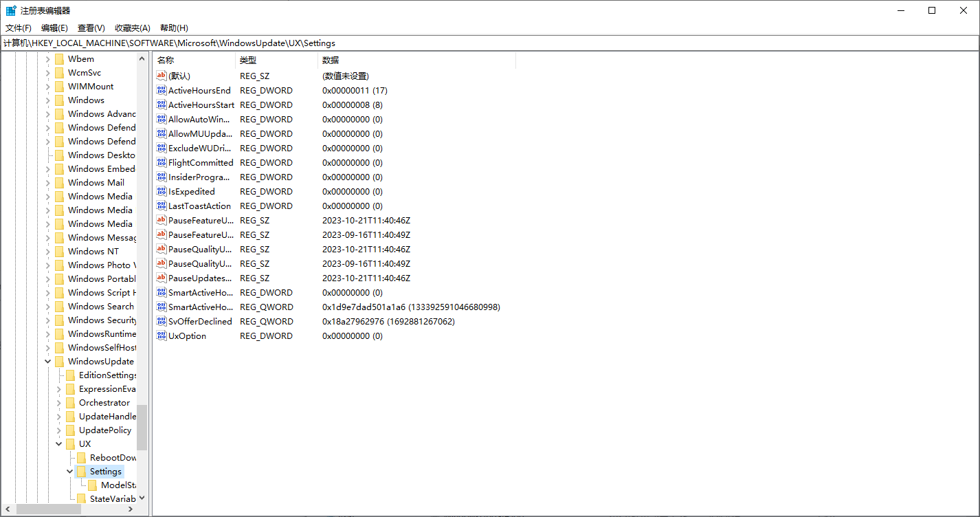Expand the UpdateHandle tree node
This screenshot has width=980, height=517.
coord(59,416)
